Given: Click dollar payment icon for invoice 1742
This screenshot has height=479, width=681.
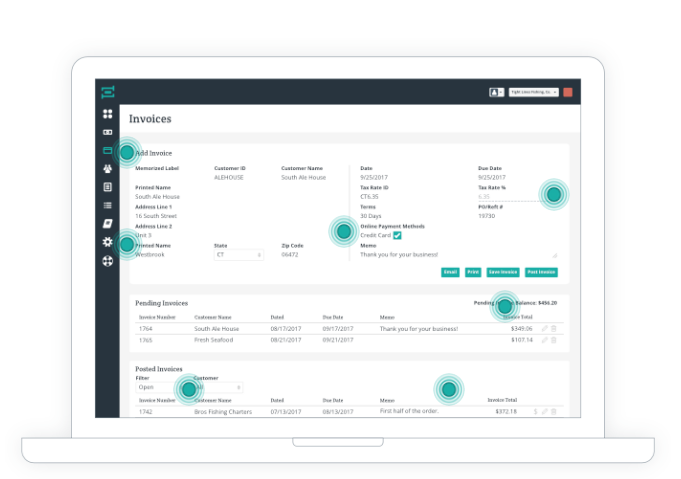Looking at the screenshot, I should [536, 411].
